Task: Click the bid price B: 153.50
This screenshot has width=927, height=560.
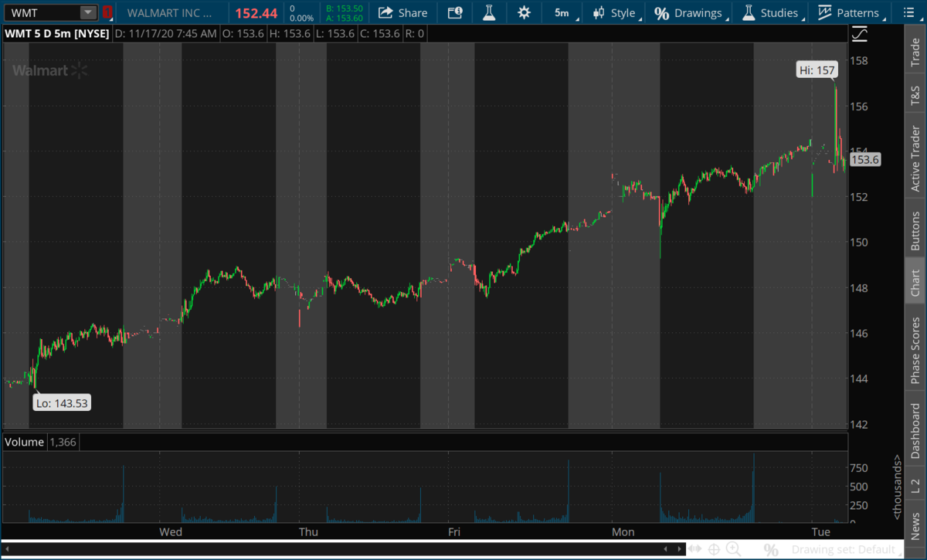Action: (x=344, y=8)
